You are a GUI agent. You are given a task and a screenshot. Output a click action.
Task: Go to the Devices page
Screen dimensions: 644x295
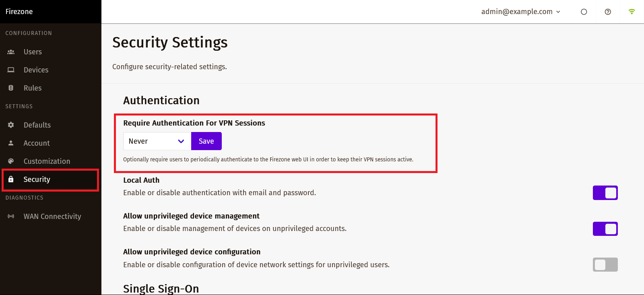[51, 70]
